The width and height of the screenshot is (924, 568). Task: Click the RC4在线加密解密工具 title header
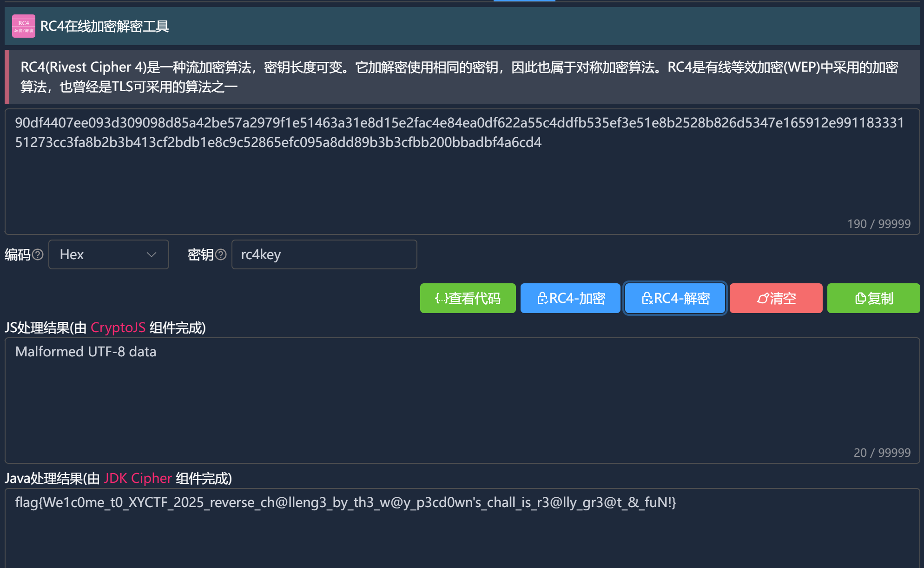click(x=105, y=26)
